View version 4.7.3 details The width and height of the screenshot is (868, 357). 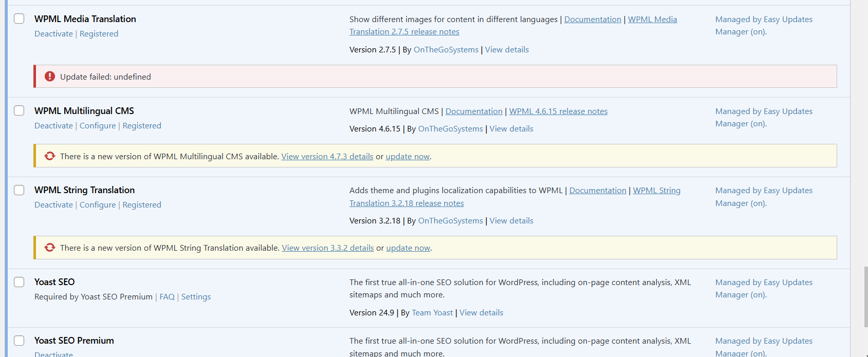point(327,157)
